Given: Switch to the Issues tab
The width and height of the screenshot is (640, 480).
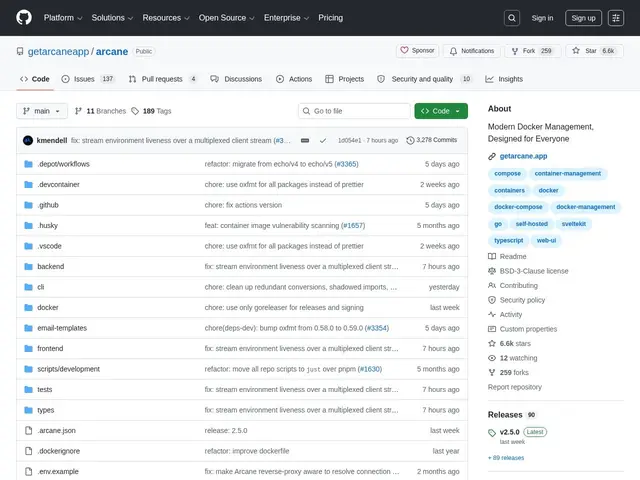Looking at the screenshot, I should point(88,79).
